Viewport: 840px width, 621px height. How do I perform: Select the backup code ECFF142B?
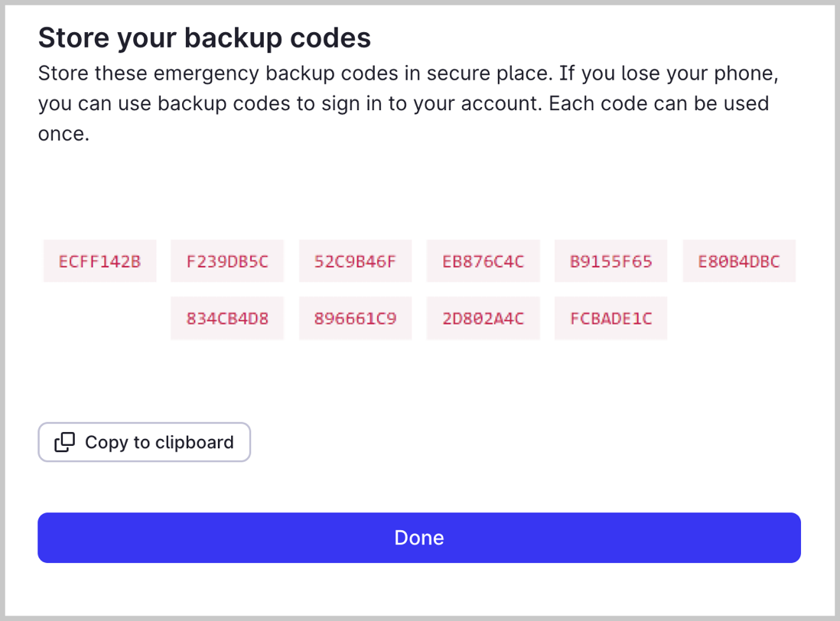tap(99, 261)
